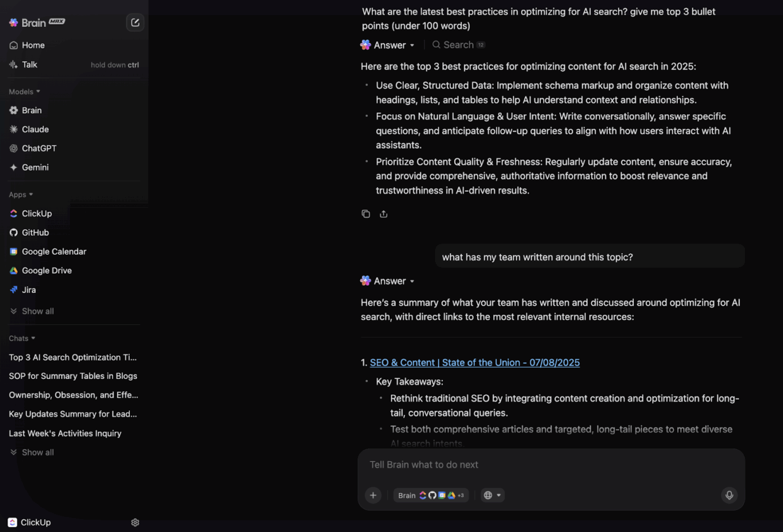Click the microphone icon in the input box
This screenshot has height=532, width=783.
tap(729, 495)
